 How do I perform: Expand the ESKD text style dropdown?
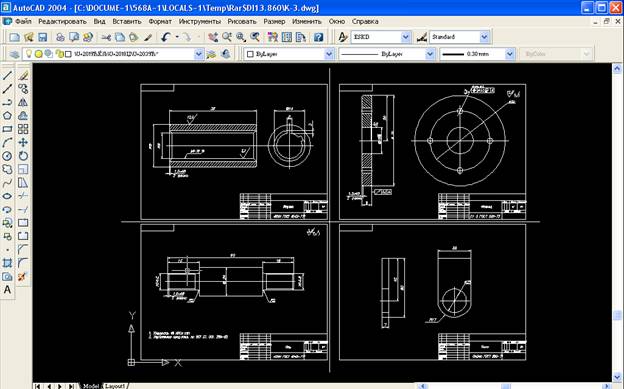(x=406, y=37)
